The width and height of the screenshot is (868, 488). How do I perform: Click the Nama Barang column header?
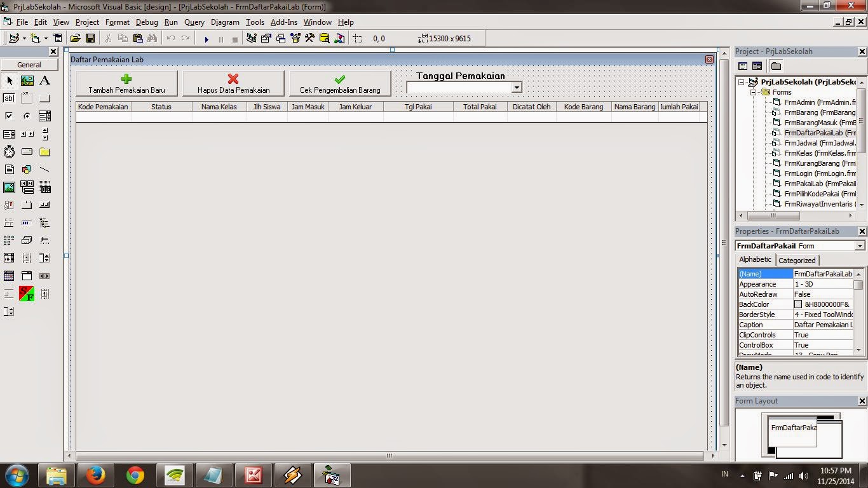click(x=635, y=107)
